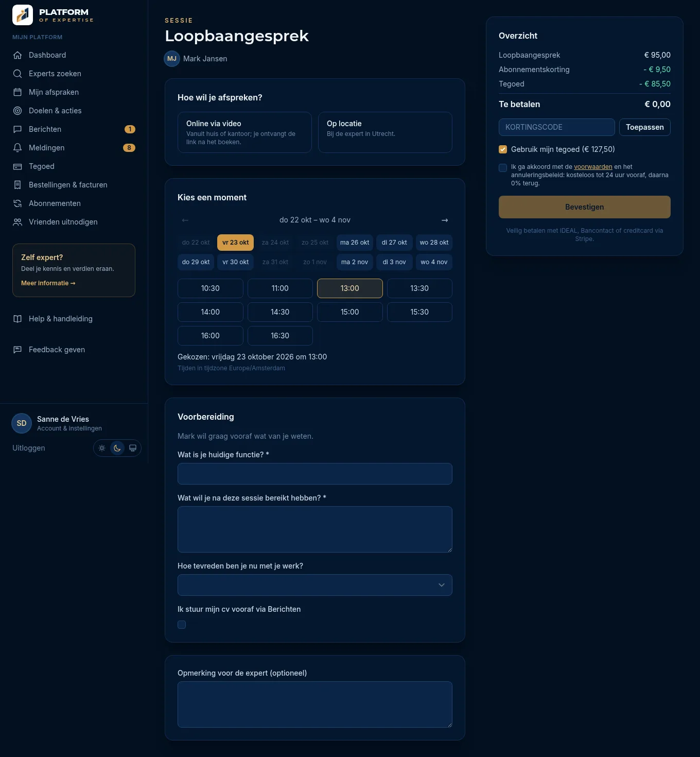
Task: Click the target icon for Doelen & acties
Action: 17,111
